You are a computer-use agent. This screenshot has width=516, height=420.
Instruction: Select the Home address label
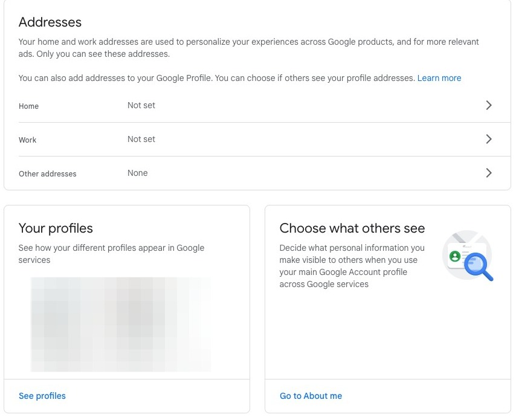coord(28,106)
